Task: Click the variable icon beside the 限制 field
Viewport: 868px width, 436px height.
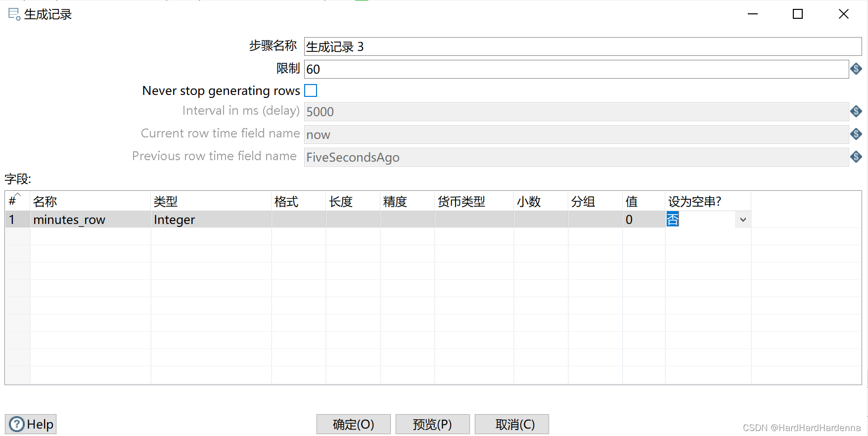Action: pos(856,69)
